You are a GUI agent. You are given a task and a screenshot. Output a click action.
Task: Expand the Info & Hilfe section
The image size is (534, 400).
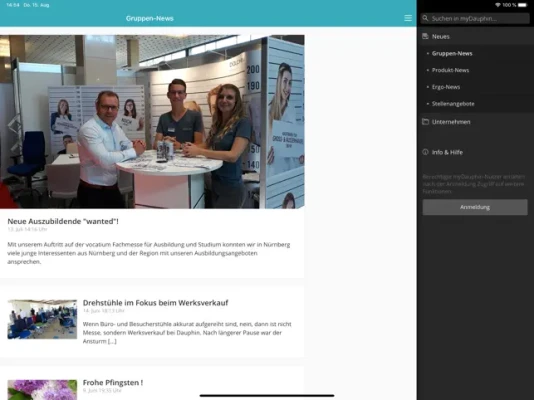pos(475,152)
